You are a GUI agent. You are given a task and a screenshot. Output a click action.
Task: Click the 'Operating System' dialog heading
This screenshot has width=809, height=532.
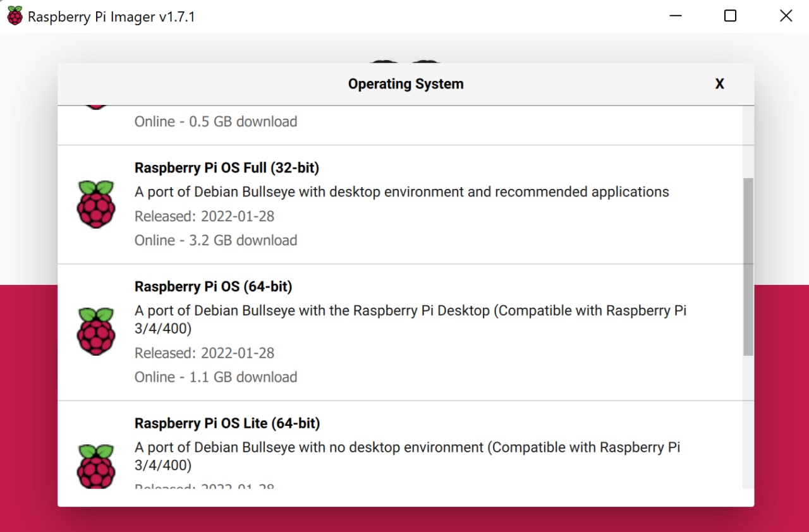tap(406, 84)
